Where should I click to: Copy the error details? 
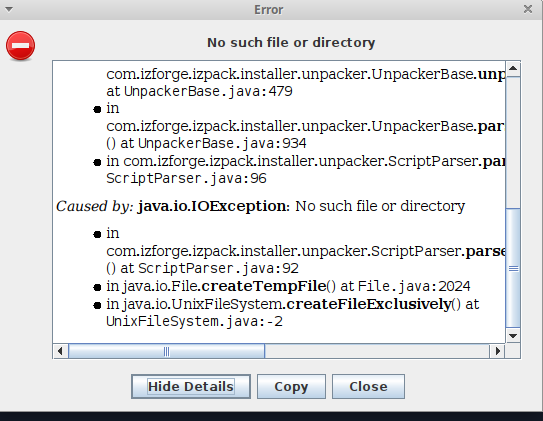(x=291, y=386)
